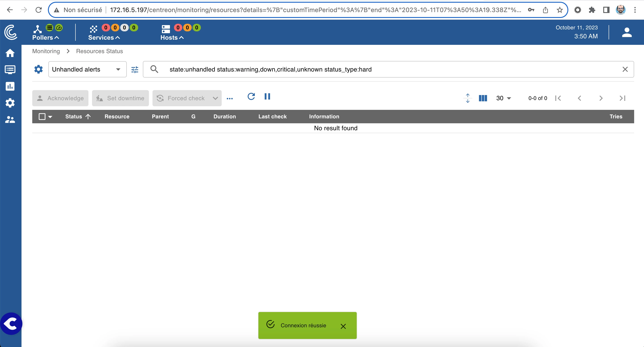Toggle compact or extended view mode

click(468, 98)
